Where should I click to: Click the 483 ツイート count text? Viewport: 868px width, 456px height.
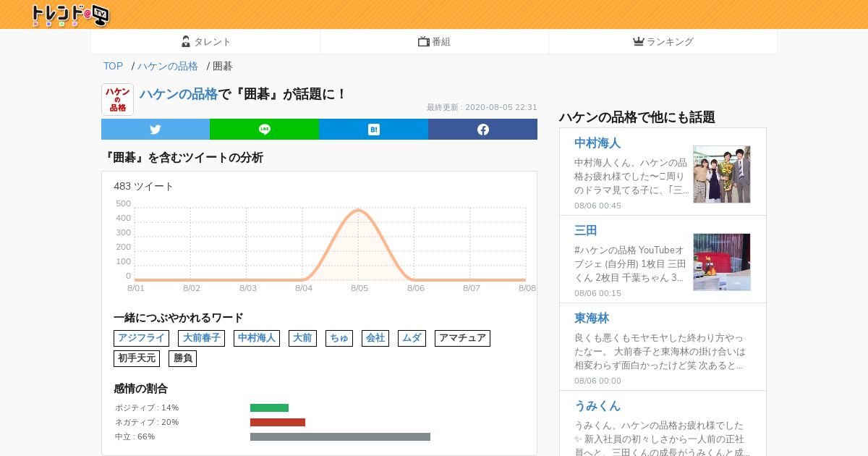pos(144,186)
